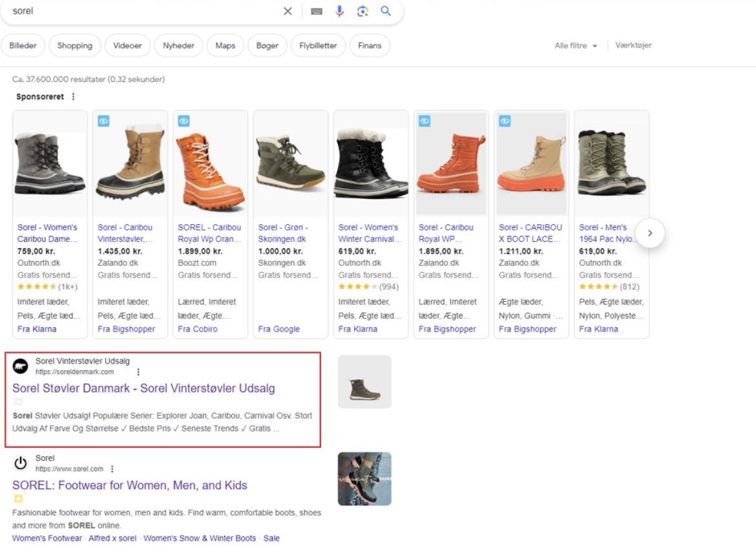The height and width of the screenshot is (546, 756).
Task: Open the 'Alfred x sorel' sitelink
Action: [112, 538]
